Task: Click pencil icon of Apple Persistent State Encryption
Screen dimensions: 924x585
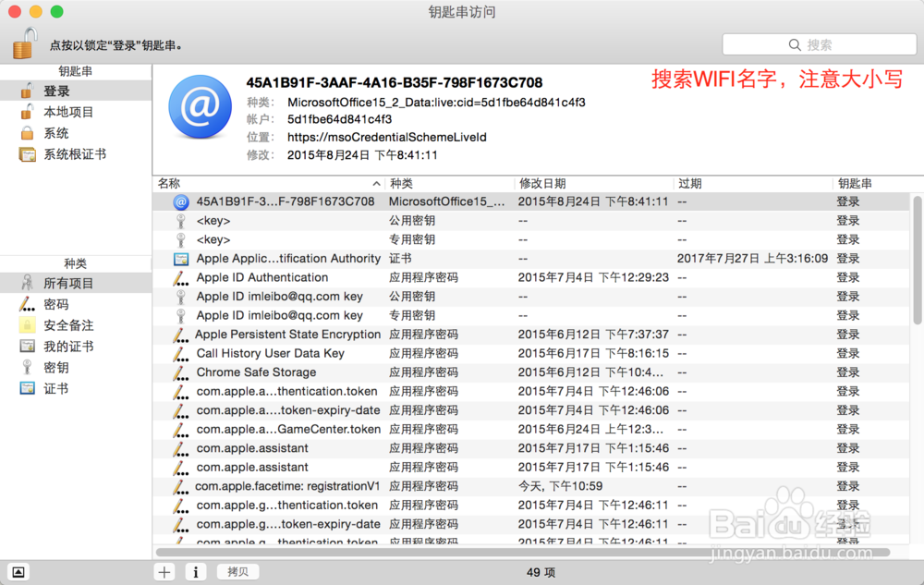Action: tap(181, 335)
